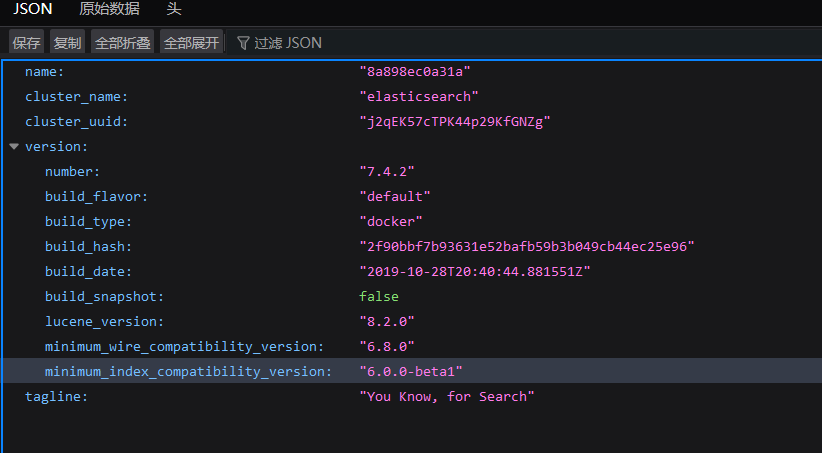
Task: Select the false value
Action: 378,297
